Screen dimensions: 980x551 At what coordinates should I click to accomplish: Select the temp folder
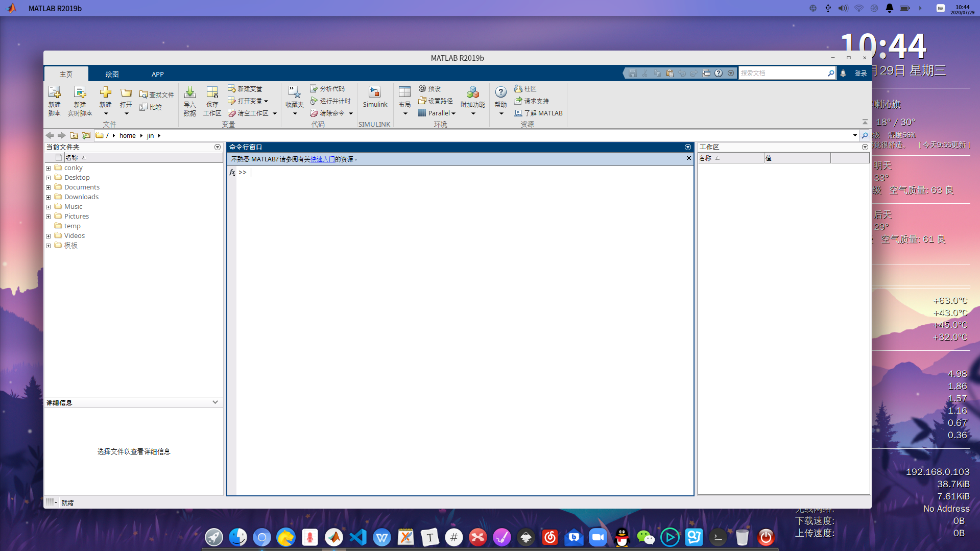(72, 226)
